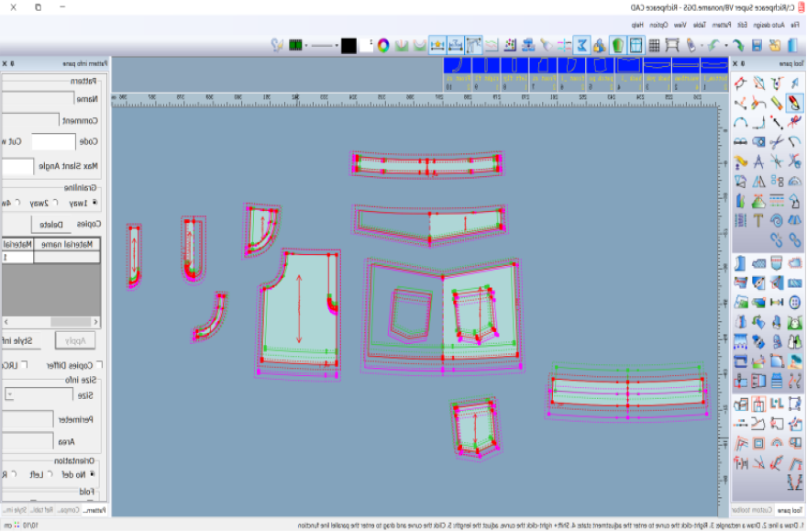This screenshot has width=807, height=532.
Task: Click the Open file folder icon
Action: [775, 44]
